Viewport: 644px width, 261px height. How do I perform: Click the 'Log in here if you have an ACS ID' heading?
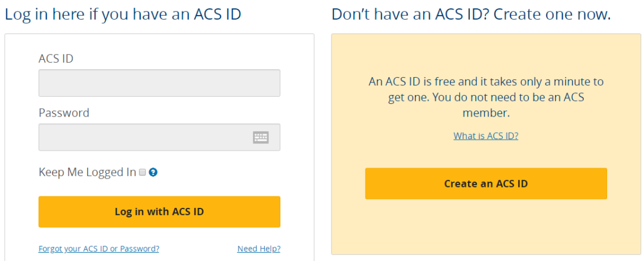click(x=123, y=14)
